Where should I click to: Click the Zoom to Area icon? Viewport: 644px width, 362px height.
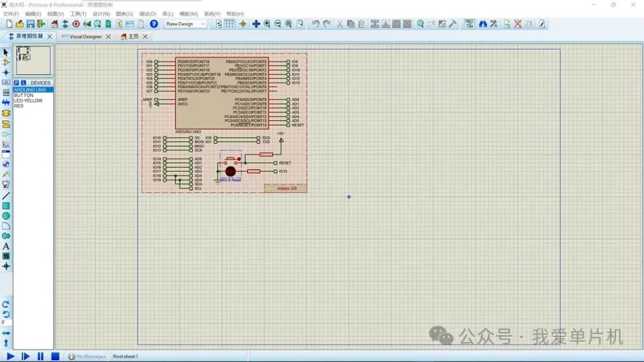[300, 24]
